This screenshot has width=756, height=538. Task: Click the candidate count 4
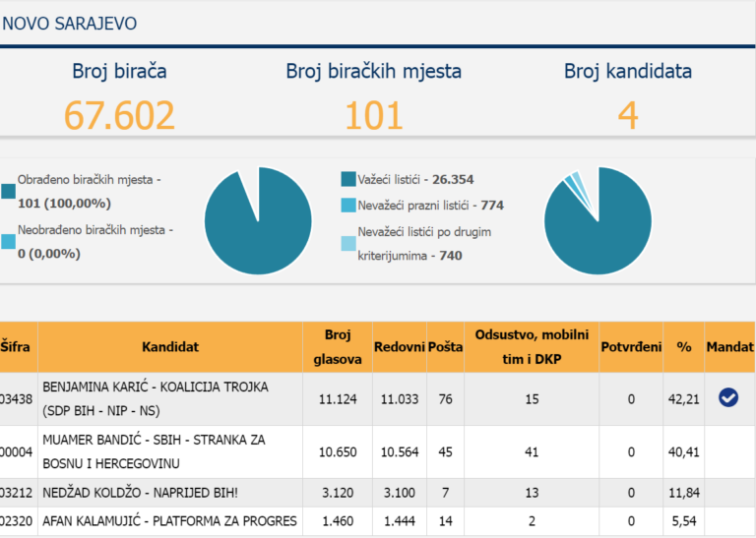point(628,116)
